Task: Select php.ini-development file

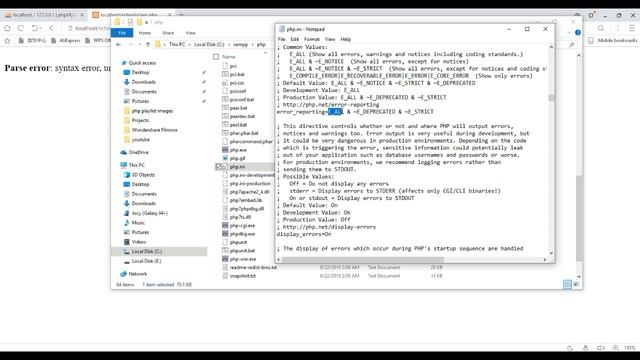Action: click(252, 175)
